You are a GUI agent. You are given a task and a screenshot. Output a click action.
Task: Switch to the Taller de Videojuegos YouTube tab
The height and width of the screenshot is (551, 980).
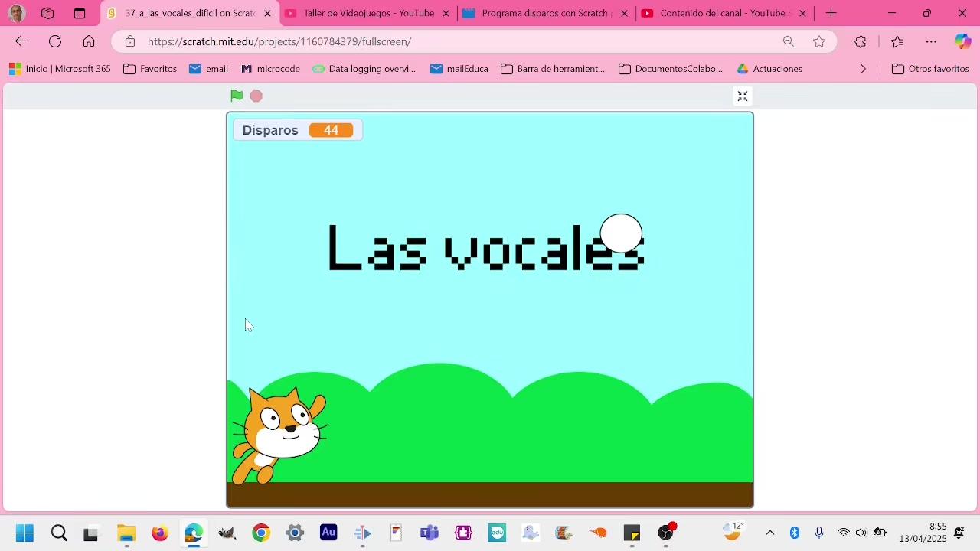click(x=367, y=13)
